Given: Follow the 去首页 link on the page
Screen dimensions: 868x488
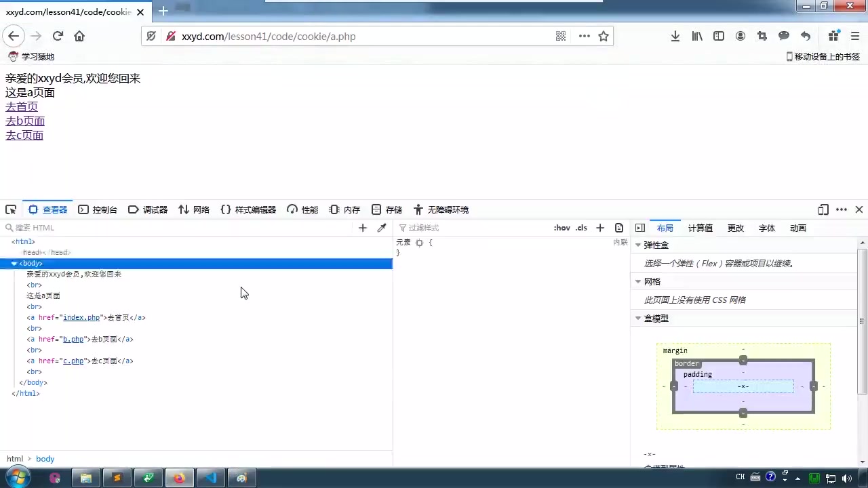Looking at the screenshot, I should pyautogui.click(x=21, y=106).
